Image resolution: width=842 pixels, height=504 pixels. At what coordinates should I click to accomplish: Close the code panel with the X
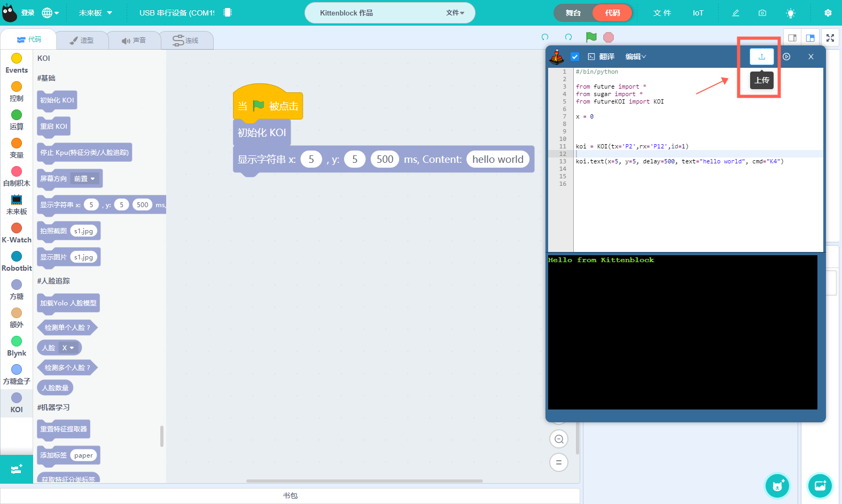click(811, 57)
